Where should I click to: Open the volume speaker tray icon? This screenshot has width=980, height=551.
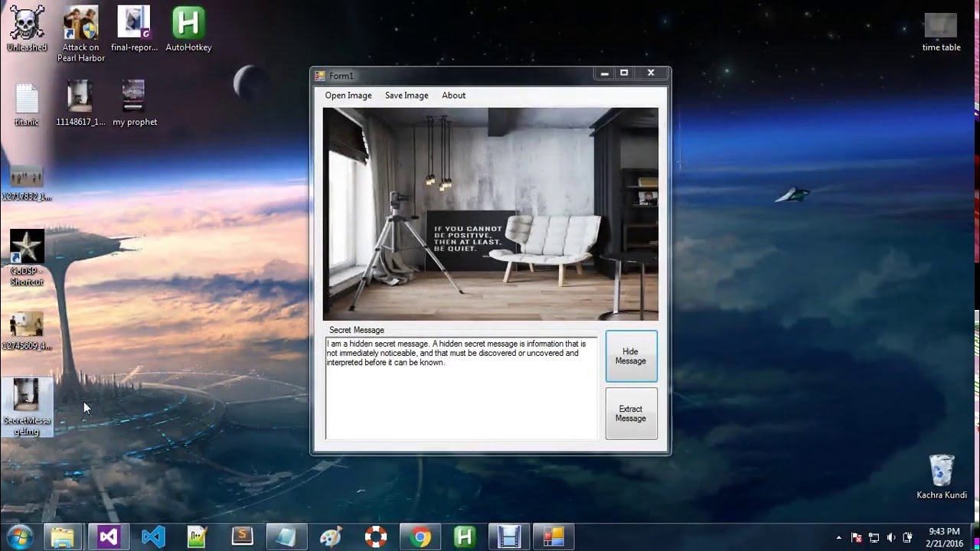point(891,537)
